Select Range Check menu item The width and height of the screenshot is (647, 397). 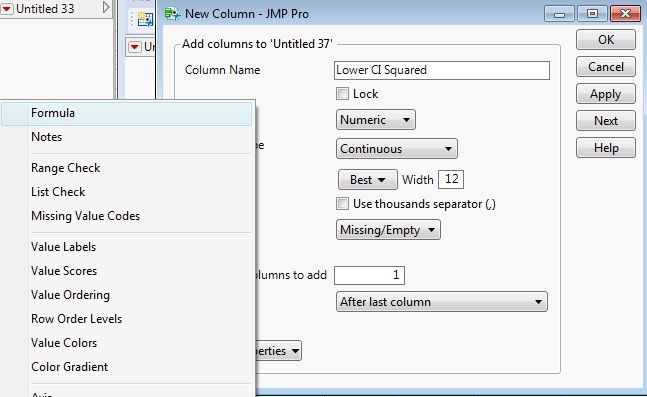pyautogui.click(x=126, y=168)
